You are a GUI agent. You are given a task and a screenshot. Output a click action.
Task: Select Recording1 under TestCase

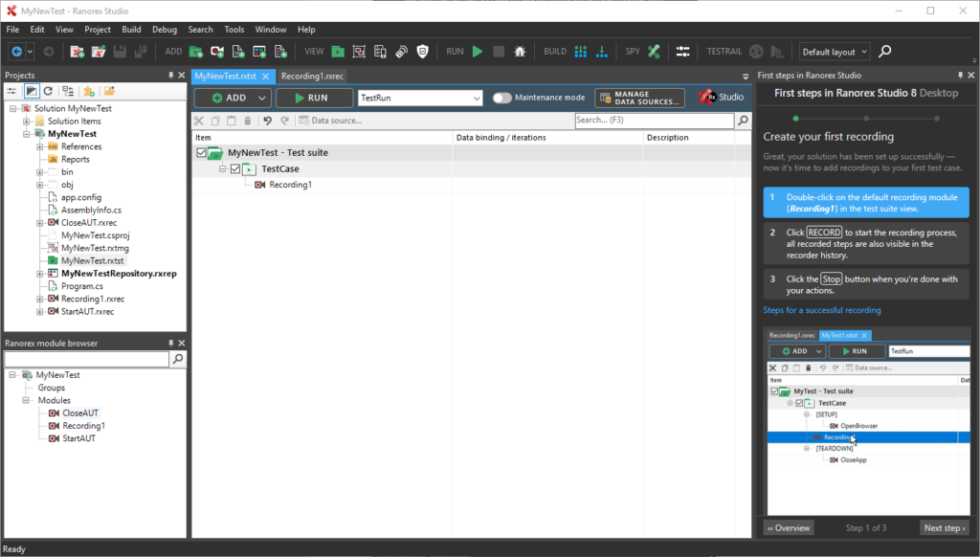point(290,185)
